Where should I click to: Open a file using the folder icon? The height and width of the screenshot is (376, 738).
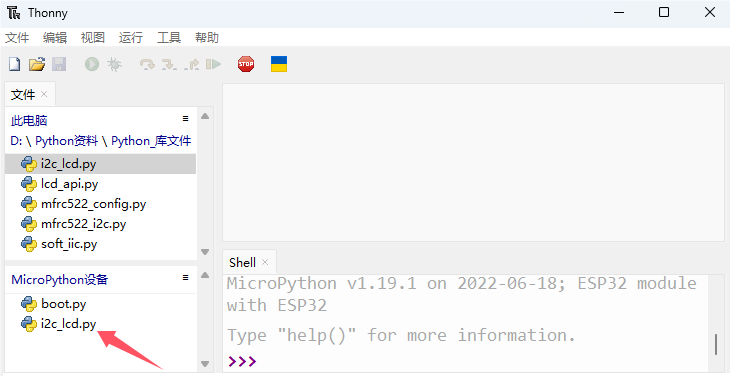click(x=37, y=64)
